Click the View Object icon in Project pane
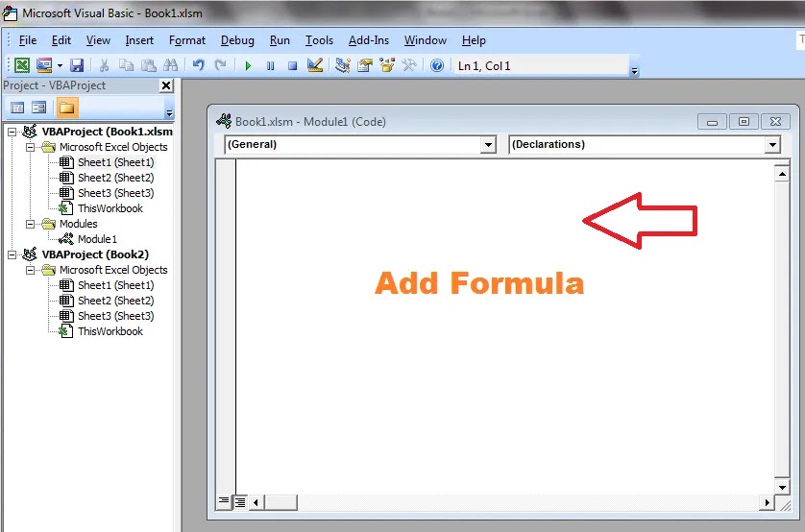 click(x=39, y=108)
